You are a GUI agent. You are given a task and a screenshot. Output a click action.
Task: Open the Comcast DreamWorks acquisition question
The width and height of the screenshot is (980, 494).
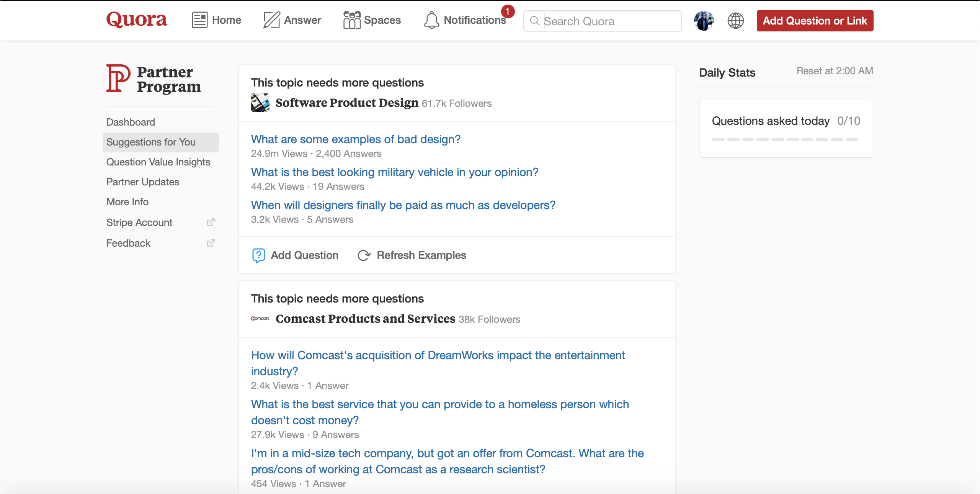(438, 355)
